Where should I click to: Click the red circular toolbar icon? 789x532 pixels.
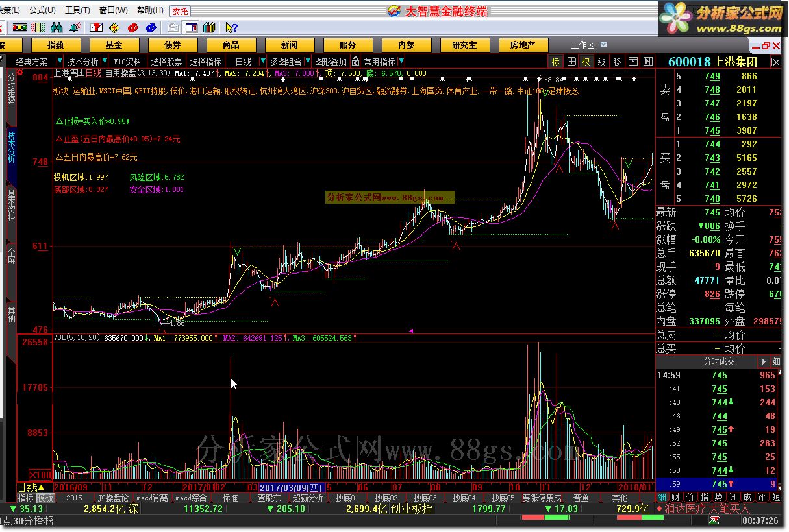(133, 27)
